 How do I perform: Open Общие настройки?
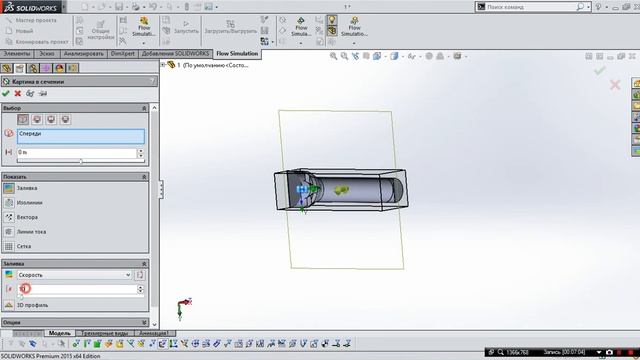[x=100, y=30]
